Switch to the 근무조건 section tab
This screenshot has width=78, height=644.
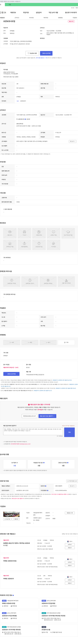[17, 18]
